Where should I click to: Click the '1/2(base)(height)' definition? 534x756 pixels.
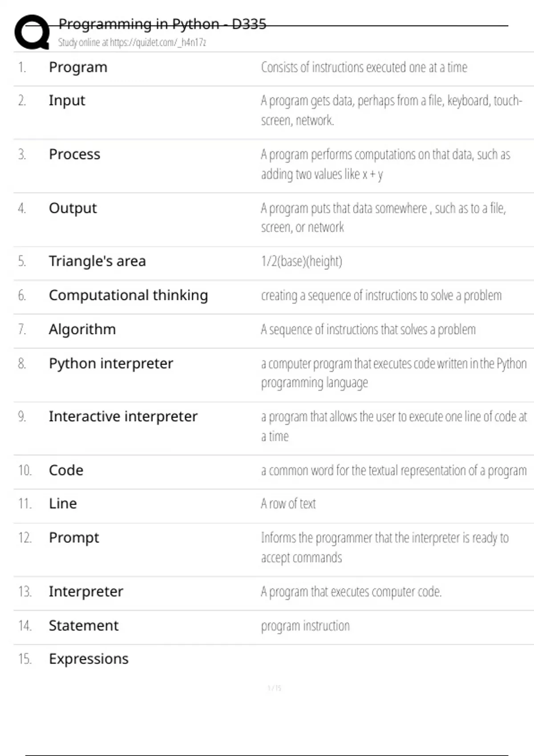(x=301, y=261)
